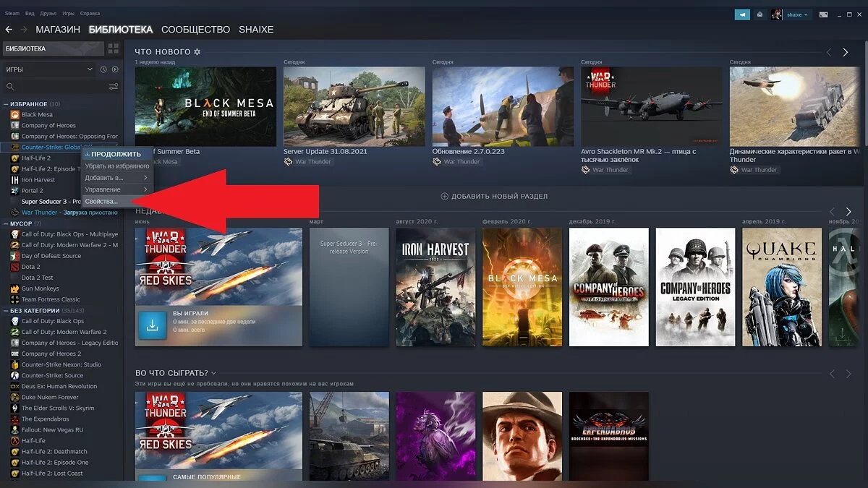This screenshot has height=488, width=868.
Task: Open the Steam menu
Action: 12,13
